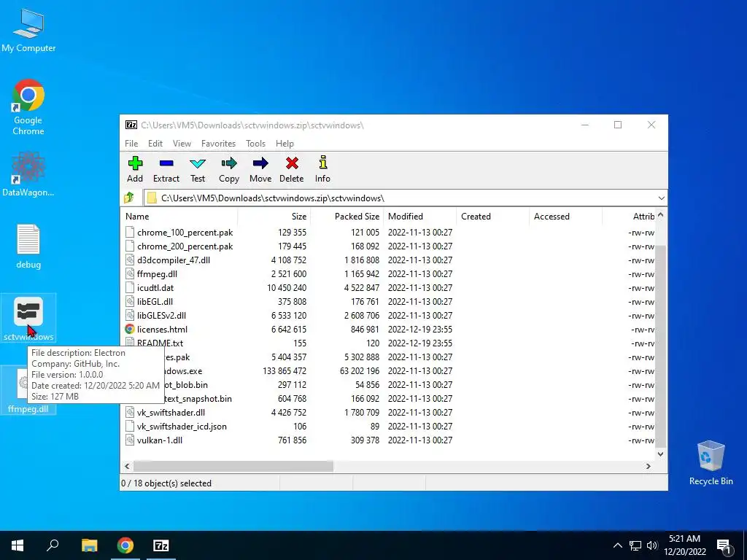Viewport: 747px width, 560px height.
Task: Click the Chrome icon beside licenses.html
Action: [x=130, y=329]
